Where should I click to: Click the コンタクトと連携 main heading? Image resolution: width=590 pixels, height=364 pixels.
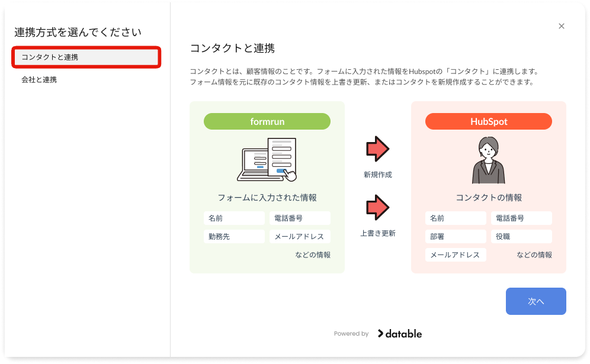(x=232, y=48)
